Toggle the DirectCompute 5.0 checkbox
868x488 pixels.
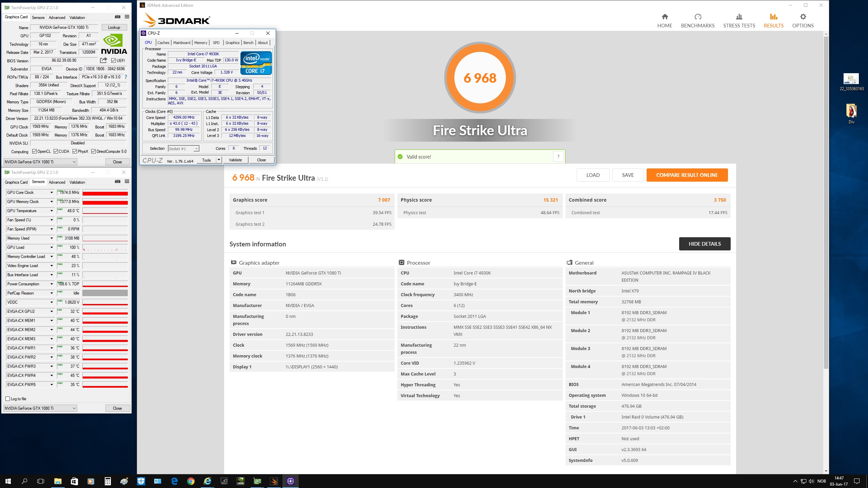[x=94, y=151]
